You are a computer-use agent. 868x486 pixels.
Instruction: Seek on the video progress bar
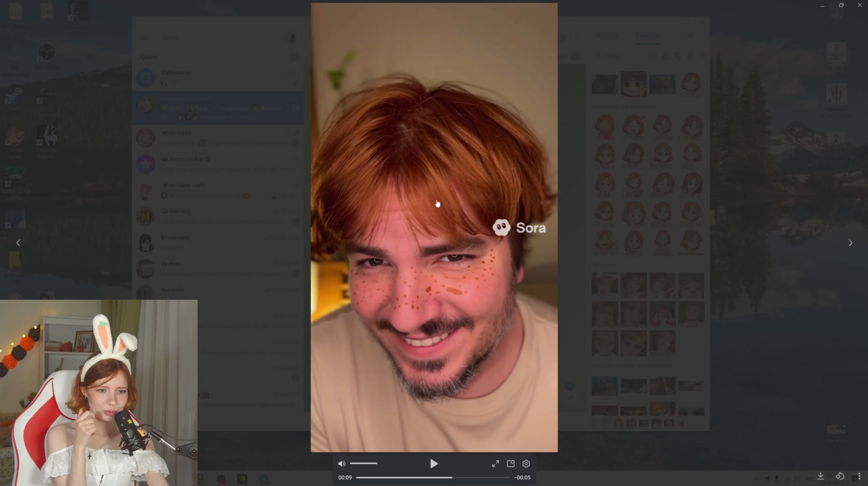[432, 478]
